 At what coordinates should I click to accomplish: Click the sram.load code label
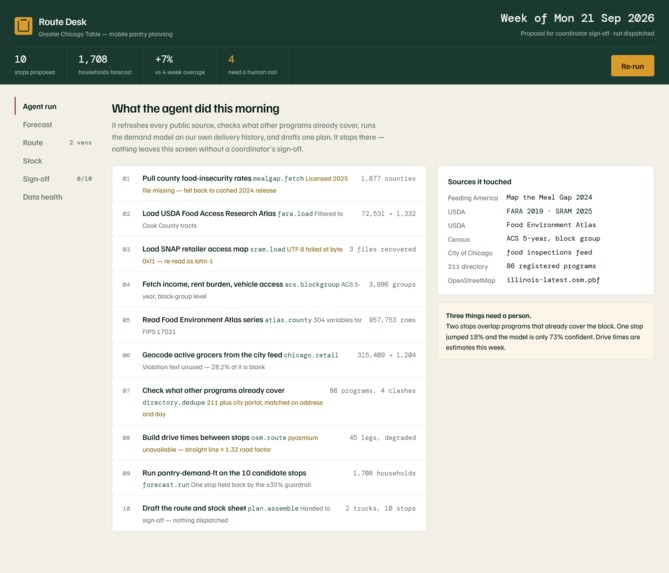point(268,249)
